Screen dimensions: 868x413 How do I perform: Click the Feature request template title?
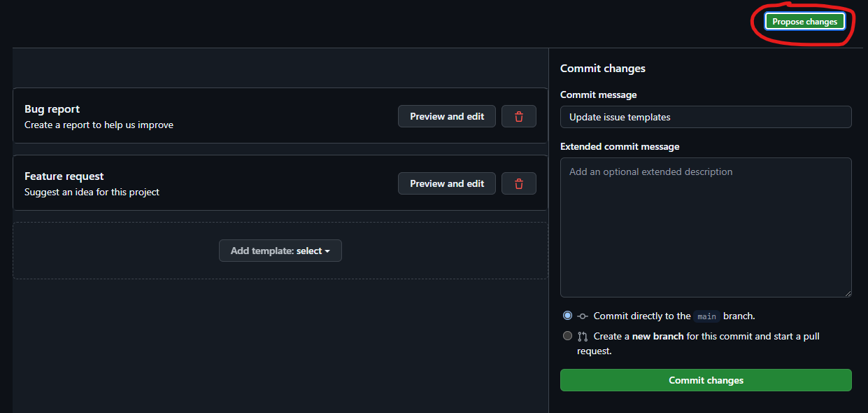[64, 176]
